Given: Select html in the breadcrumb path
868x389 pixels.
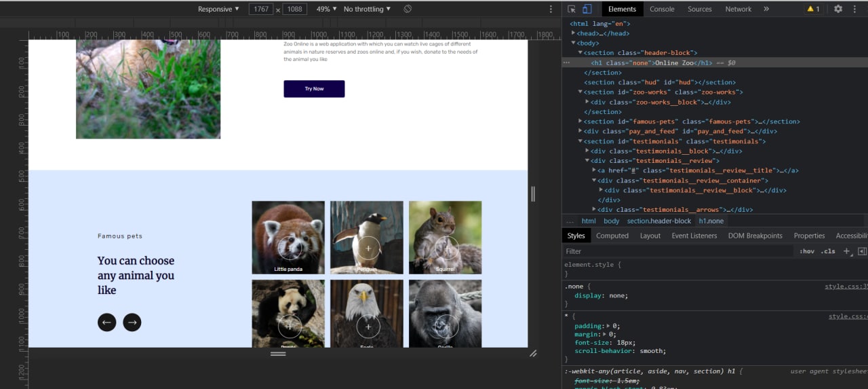Looking at the screenshot, I should coord(589,221).
